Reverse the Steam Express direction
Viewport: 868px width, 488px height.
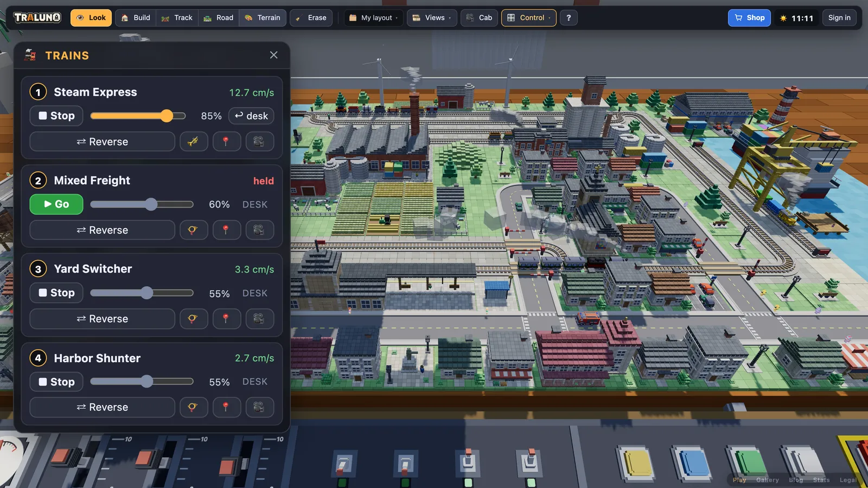pyautogui.click(x=102, y=142)
